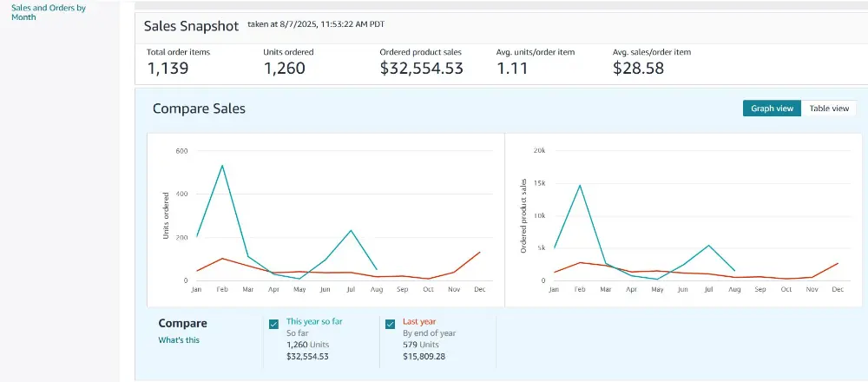Click the Feb peak on the units ordered chart

point(222,165)
